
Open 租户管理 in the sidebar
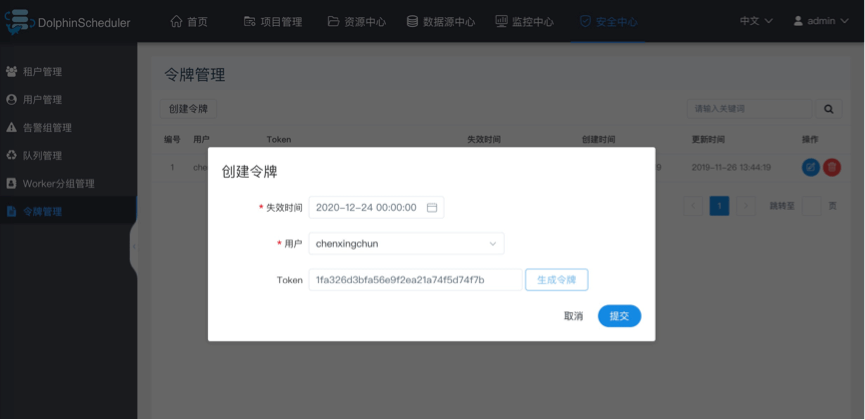[42, 72]
